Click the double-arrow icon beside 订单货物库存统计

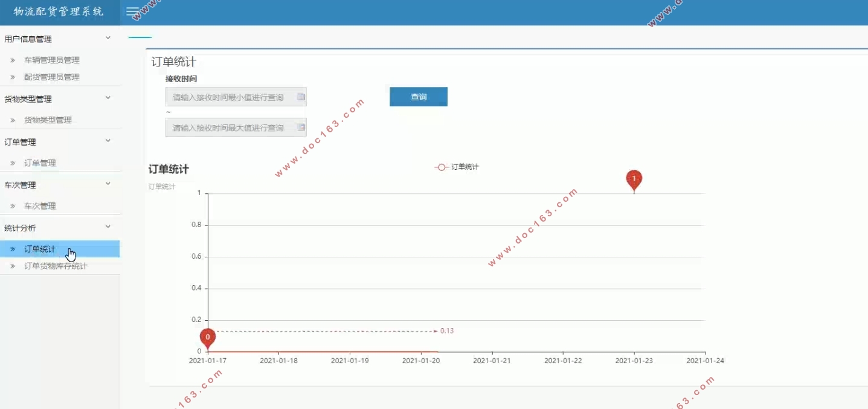13,266
